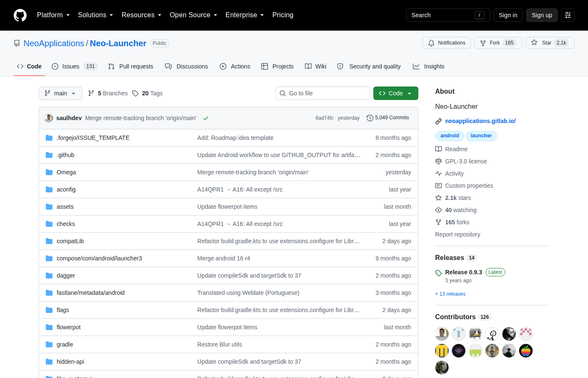588x378 pixels.
Task: Click the pulse icon next to Activity
Action: click(438, 173)
